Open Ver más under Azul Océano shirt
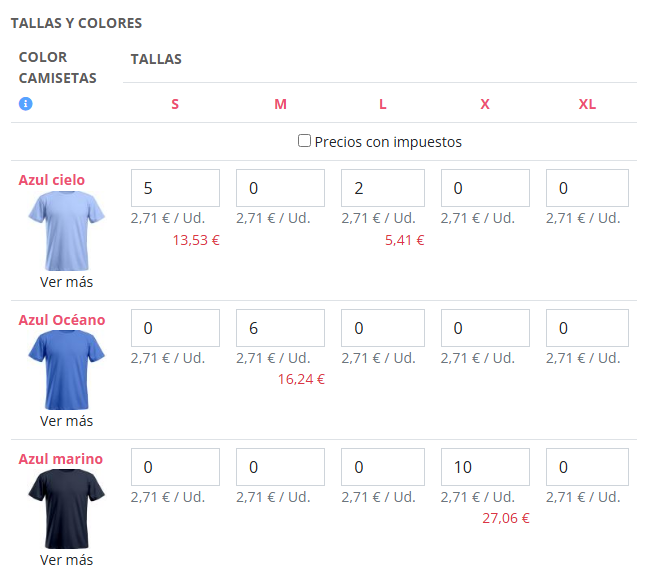Image resolution: width=666 pixels, height=575 pixels. click(66, 421)
